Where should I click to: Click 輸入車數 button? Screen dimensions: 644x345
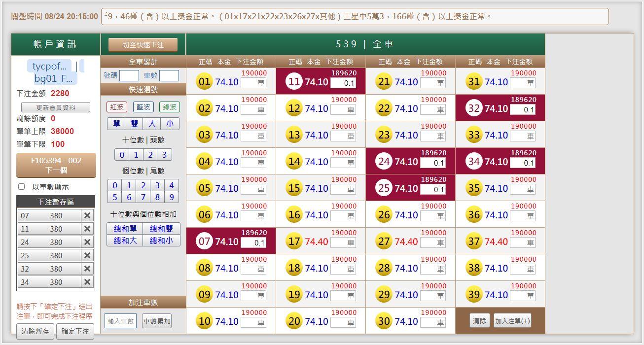(120, 321)
